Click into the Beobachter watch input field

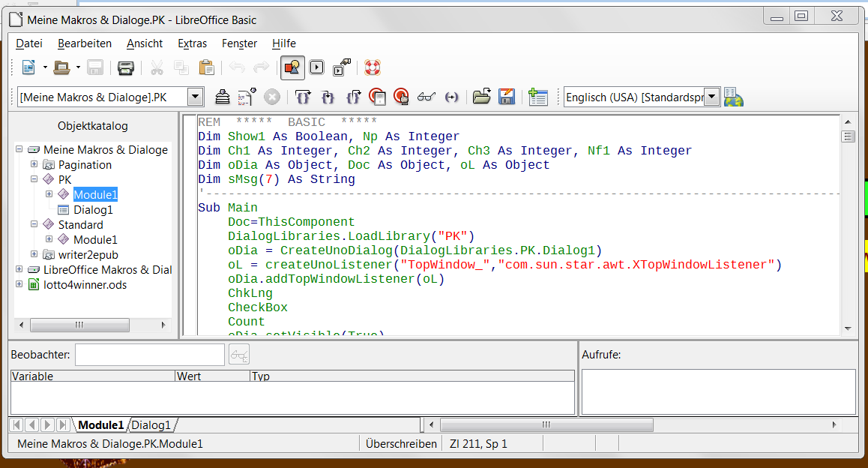[x=149, y=355]
